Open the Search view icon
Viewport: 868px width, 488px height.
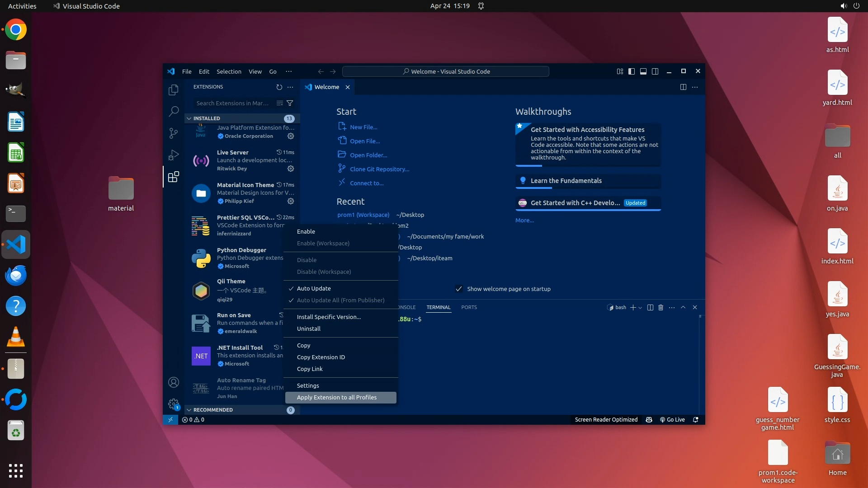point(174,111)
